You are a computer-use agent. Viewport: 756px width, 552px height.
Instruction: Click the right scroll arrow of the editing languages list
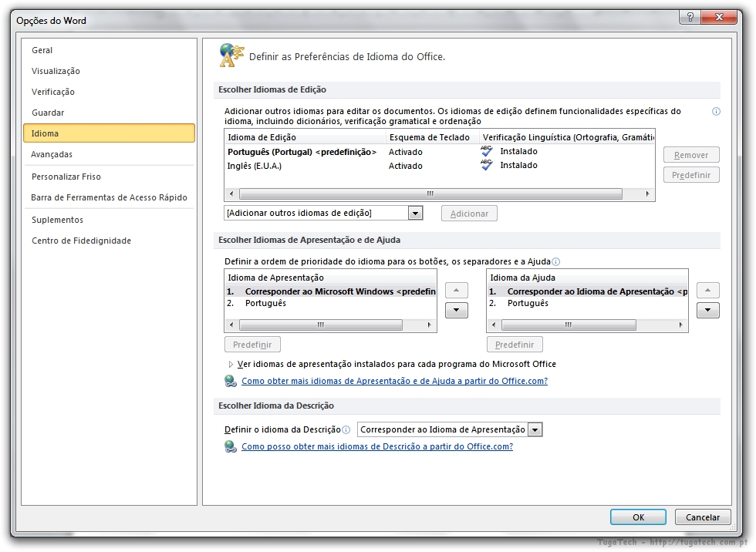pos(647,194)
